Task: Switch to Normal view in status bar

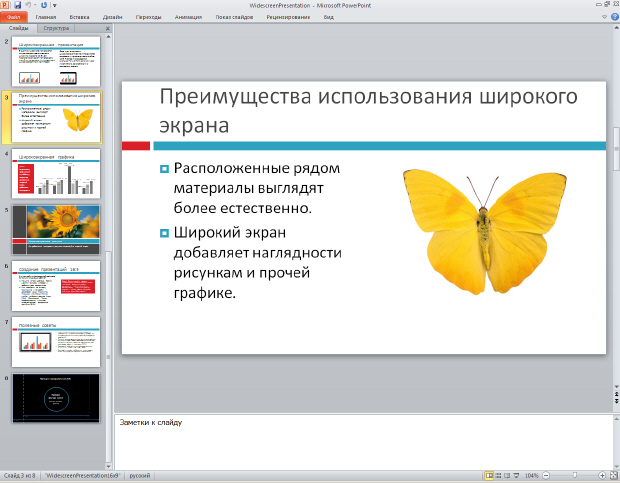Action: point(489,475)
